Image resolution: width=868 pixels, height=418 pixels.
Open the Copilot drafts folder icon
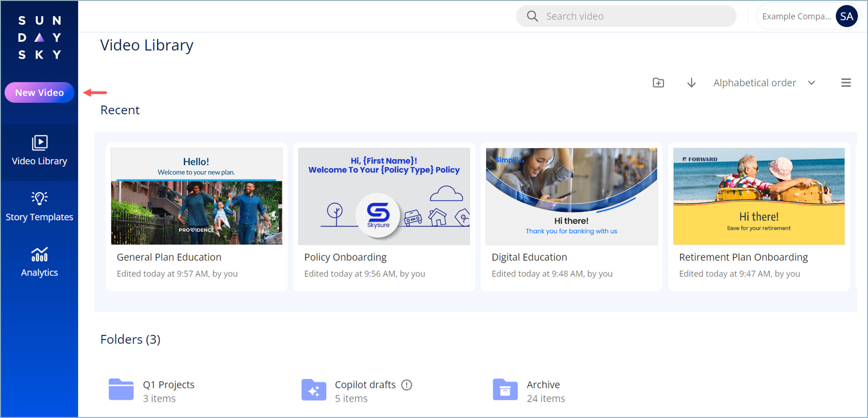tap(314, 390)
